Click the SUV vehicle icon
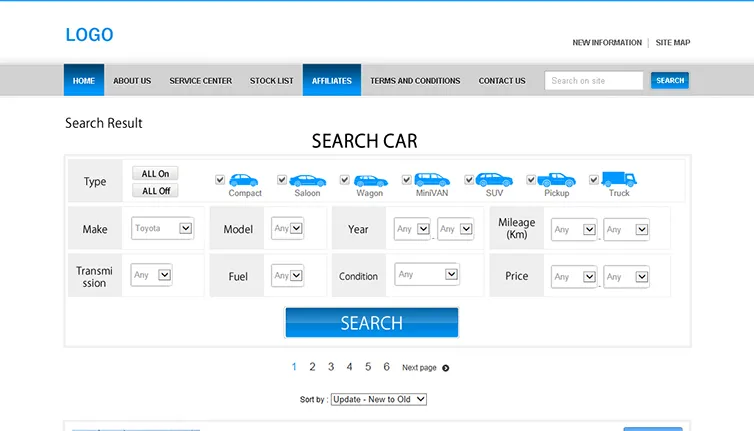Screen dimensions: 754x431 (x=494, y=180)
